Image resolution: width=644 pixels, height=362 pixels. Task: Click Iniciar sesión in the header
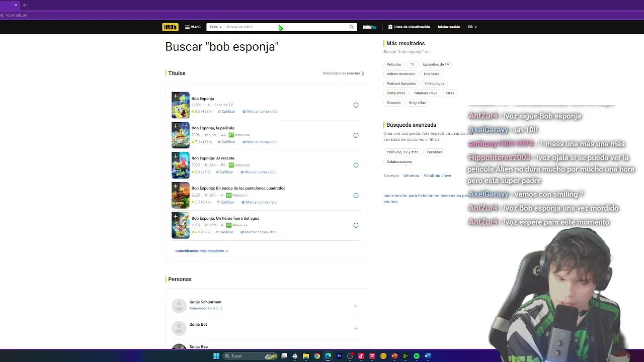(x=449, y=27)
